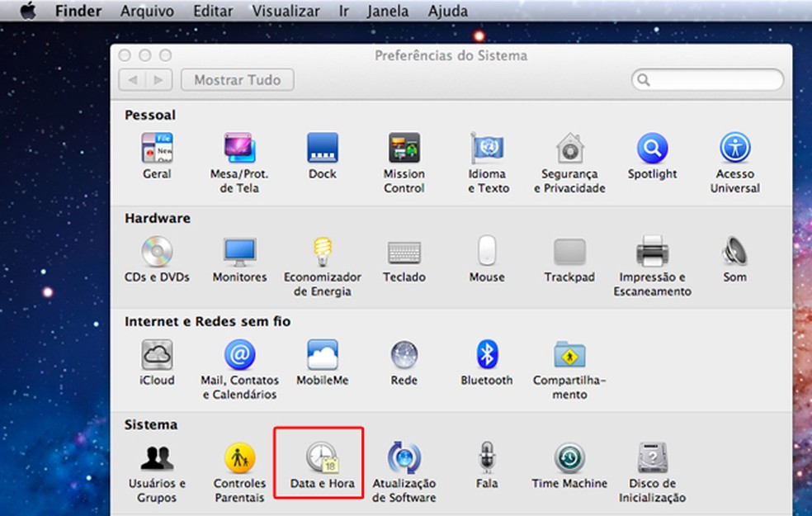Open the Ajuda menu

coord(448,11)
